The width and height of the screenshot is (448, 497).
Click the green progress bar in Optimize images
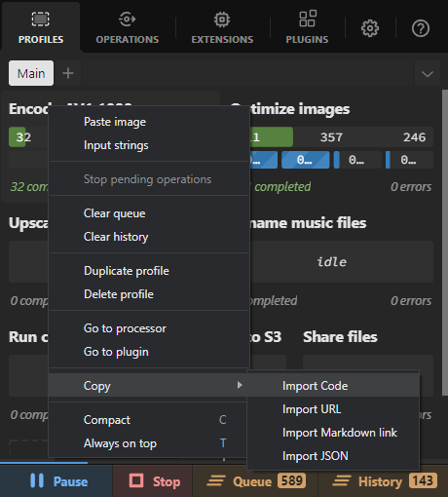271,137
